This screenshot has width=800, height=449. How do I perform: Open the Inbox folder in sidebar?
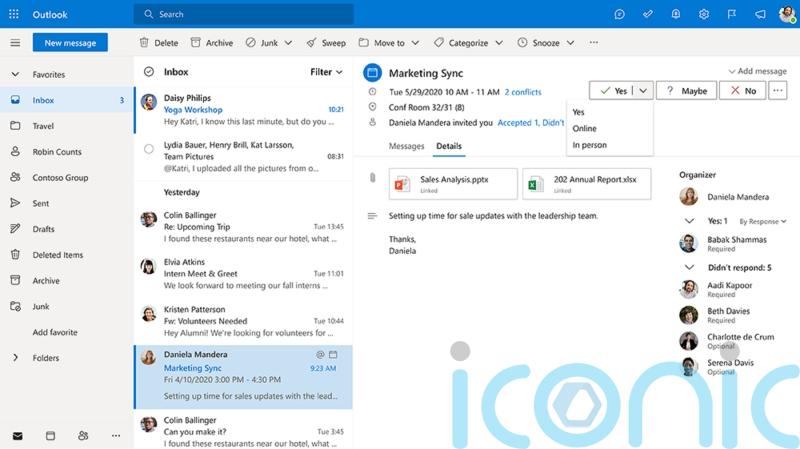(x=67, y=100)
